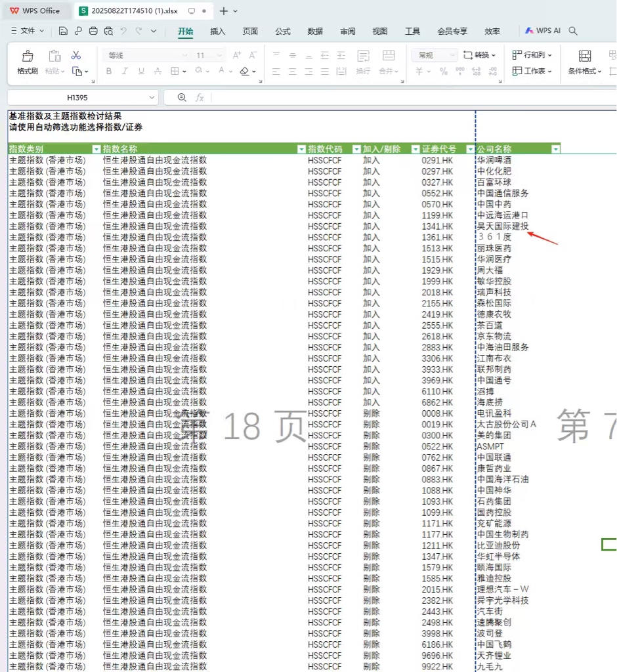Click the Redo arrow icon

[x=138, y=31]
